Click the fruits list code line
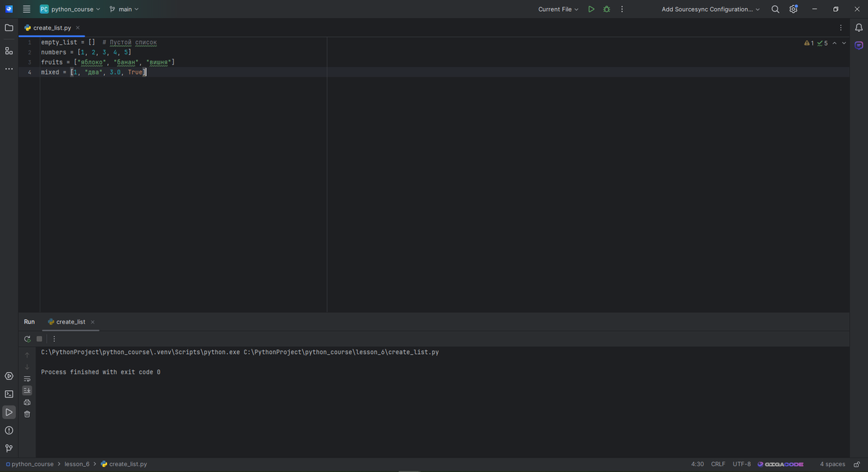The image size is (868, 472). [x=108, y=62]
